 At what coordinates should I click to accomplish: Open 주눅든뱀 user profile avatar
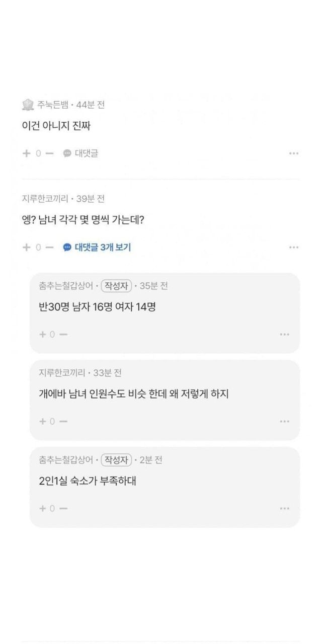[28, 105]
